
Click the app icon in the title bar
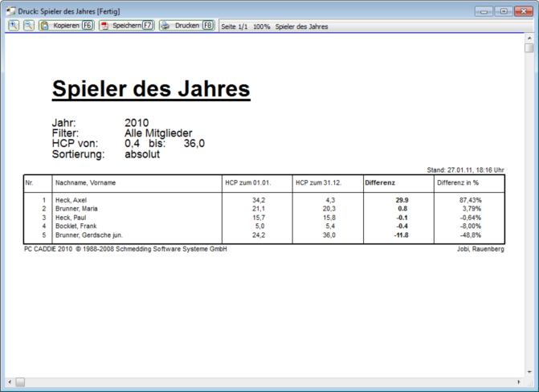[x=10, y=11]
